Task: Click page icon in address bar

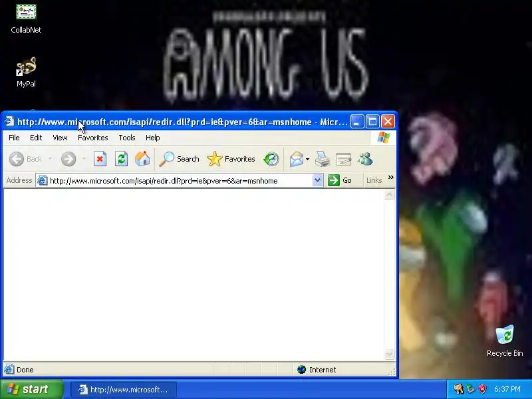Action: click(42, 180)
